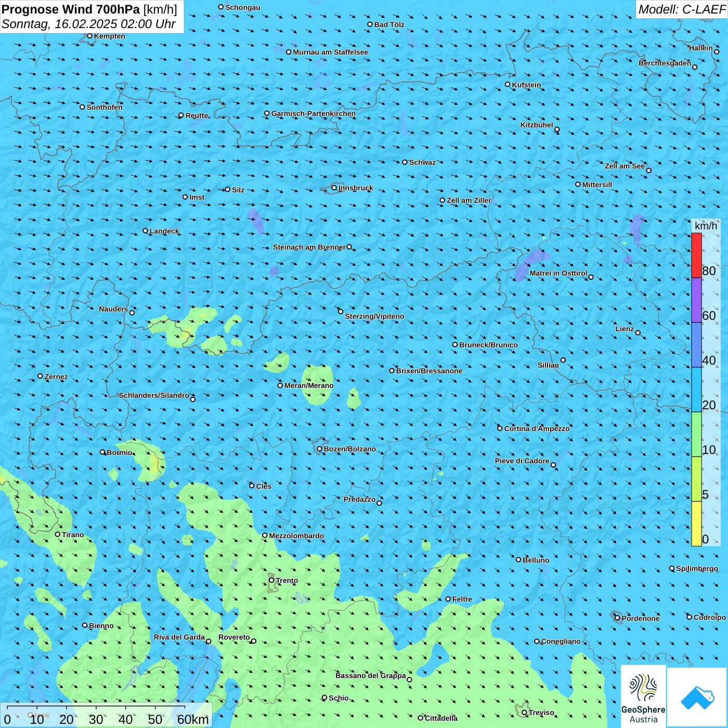This screenshot has width=728, height=728.
Task: Click the Cittadella label
Action: 441,718
